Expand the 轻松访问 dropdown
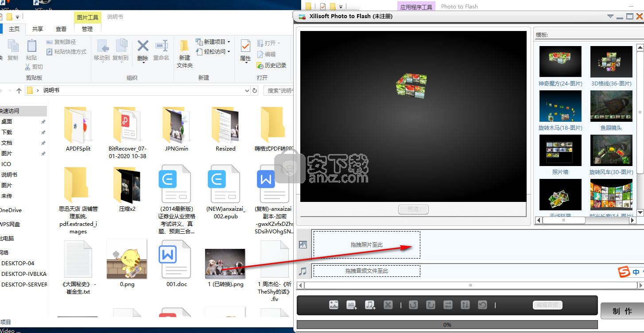644x333 pixels. [229, 52]
